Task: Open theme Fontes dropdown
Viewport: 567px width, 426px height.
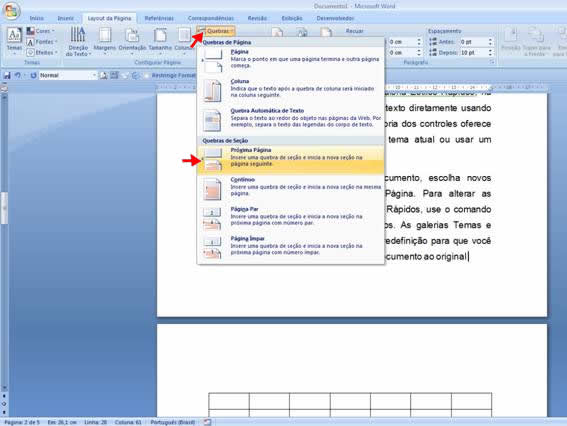Action: point(42,42)
